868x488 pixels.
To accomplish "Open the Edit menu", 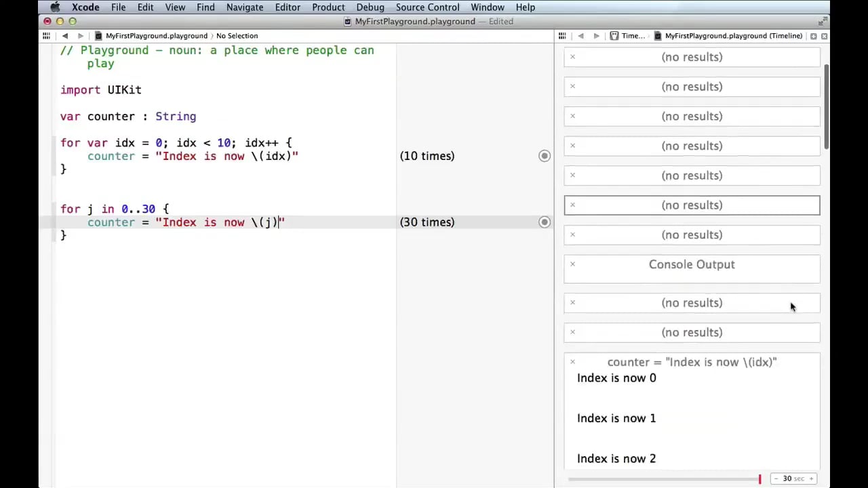I will pos(145,7).
